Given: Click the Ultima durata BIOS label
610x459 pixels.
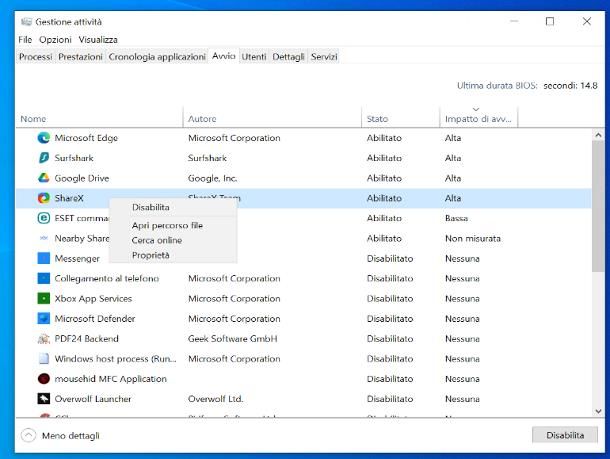Looking at the screenshot, I should [497, 86].
